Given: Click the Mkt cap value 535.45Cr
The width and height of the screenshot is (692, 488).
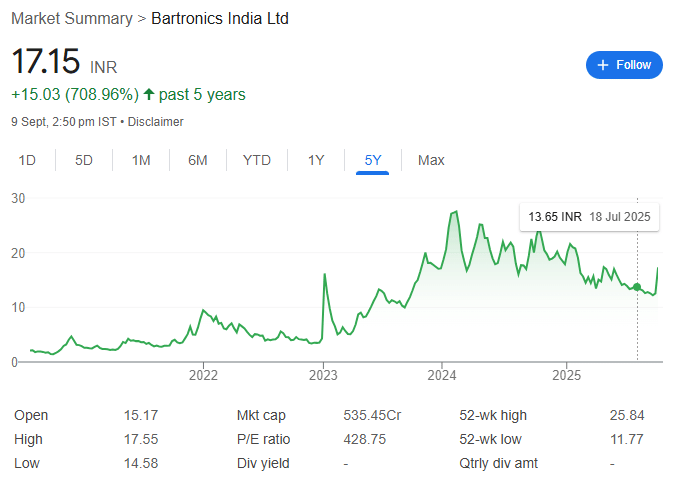Looking at the screenshot, I should coord(372,415).
